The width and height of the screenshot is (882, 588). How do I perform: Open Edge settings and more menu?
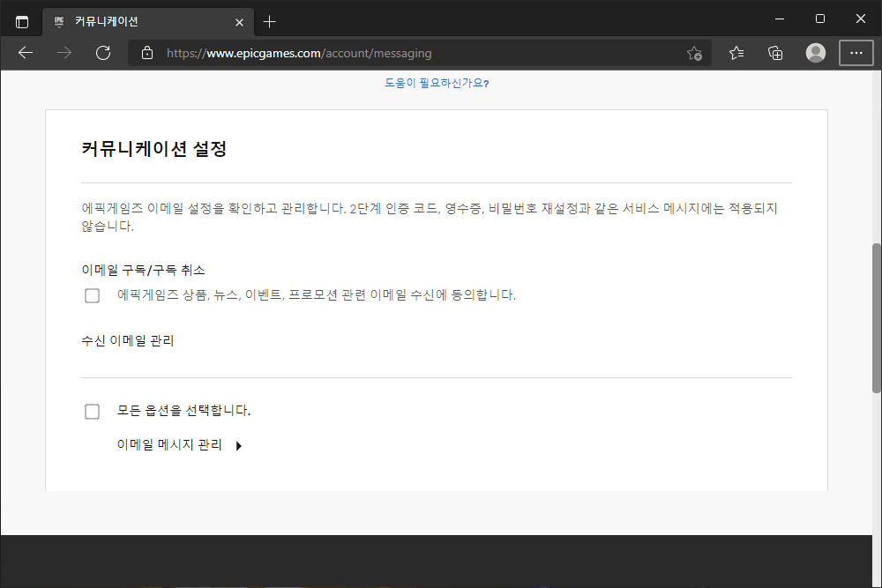coord(856,53)
